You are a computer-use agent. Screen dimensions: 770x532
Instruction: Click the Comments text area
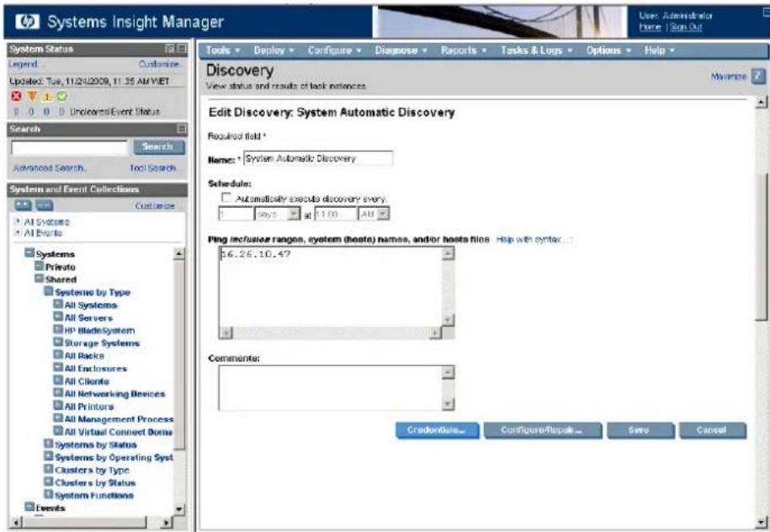(331, 388)
